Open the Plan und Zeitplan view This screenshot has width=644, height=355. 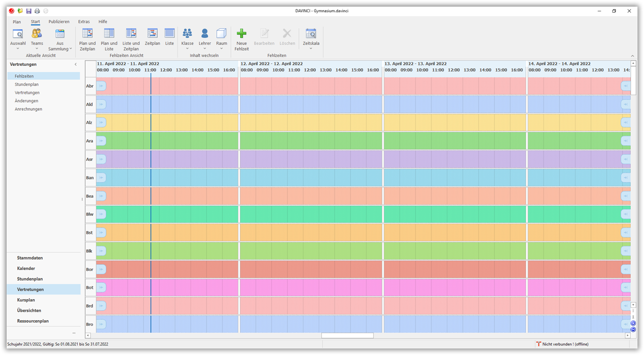click(x=87, y=34)
